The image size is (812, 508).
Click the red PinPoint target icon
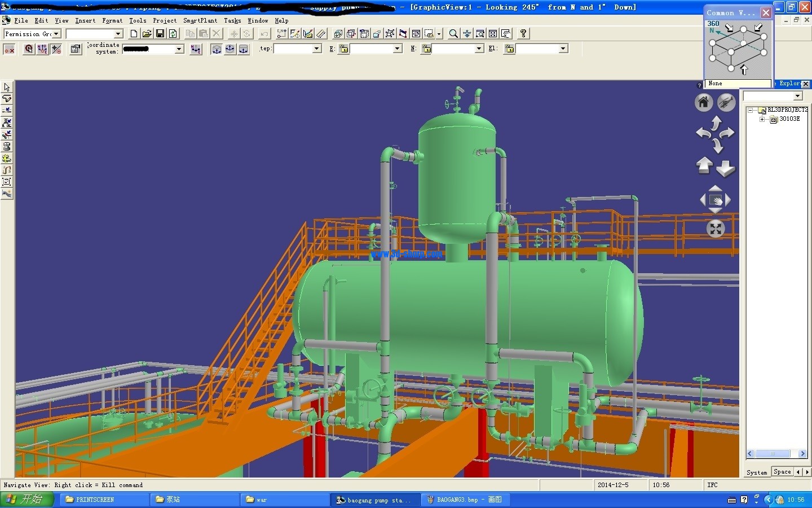[29, 49]
